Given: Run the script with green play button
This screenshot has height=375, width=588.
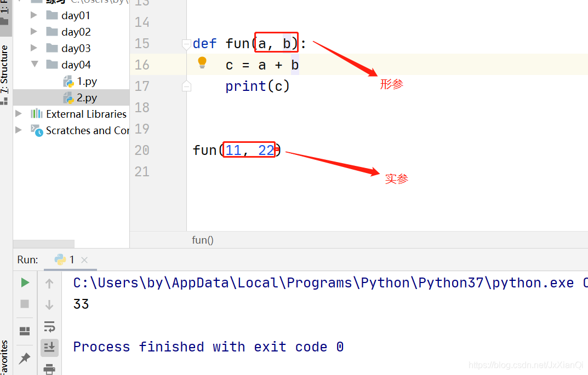Looking at the screenshot, I should (25, 282).
